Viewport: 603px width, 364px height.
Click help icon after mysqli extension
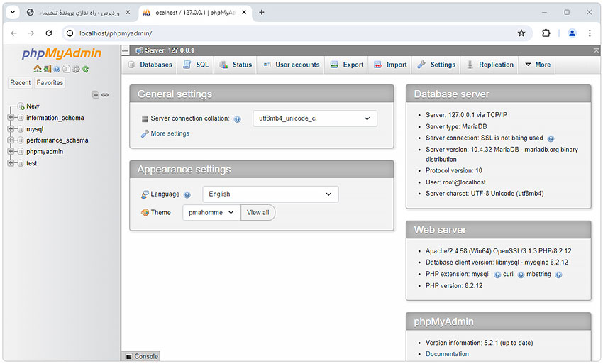point(497,275)
